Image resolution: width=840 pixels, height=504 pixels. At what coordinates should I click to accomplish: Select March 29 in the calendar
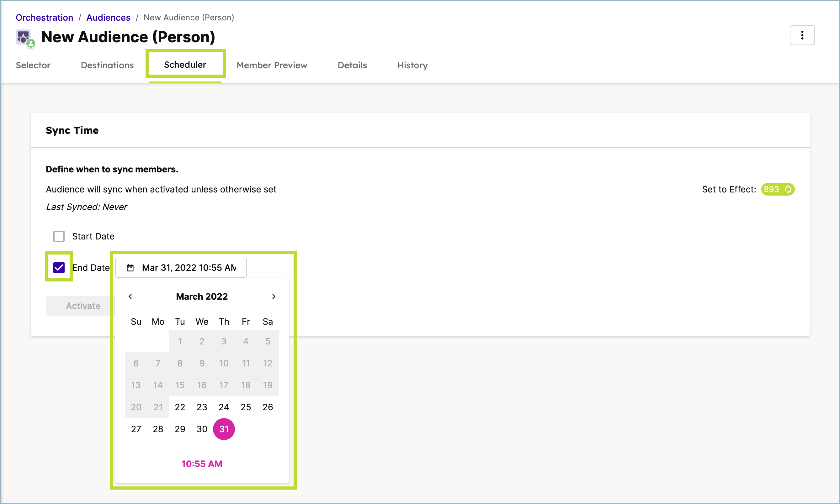[180, 429]
